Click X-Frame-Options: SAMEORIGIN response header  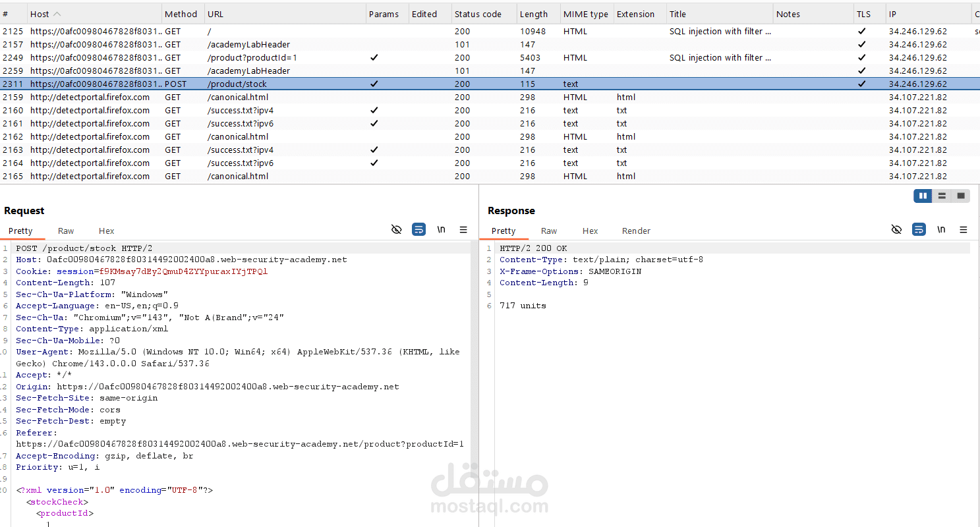[570, 271]
